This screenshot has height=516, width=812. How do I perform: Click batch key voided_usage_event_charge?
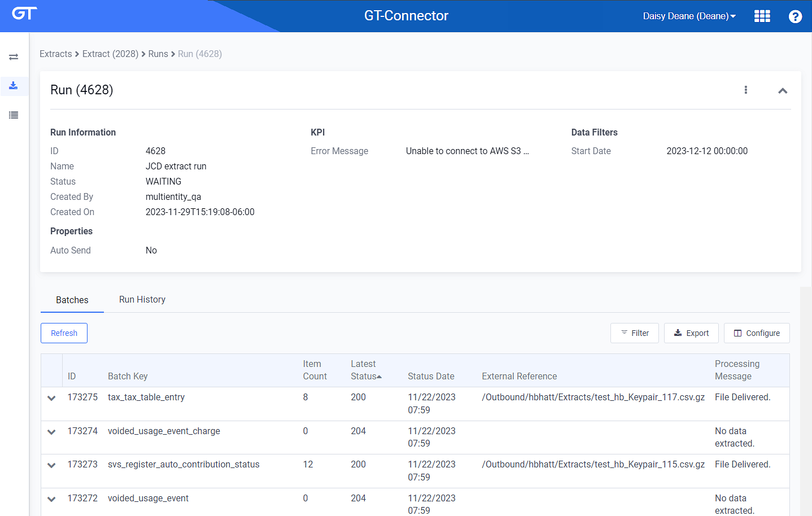click(164, 431)
